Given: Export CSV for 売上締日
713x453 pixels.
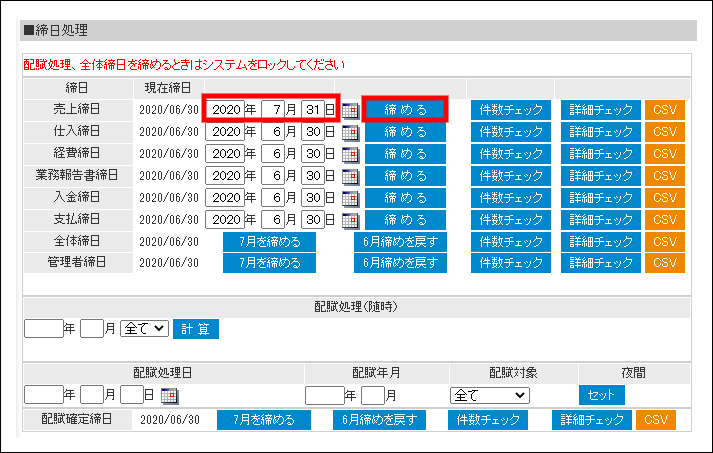Looking at the screenshot, I should [665, 110].
